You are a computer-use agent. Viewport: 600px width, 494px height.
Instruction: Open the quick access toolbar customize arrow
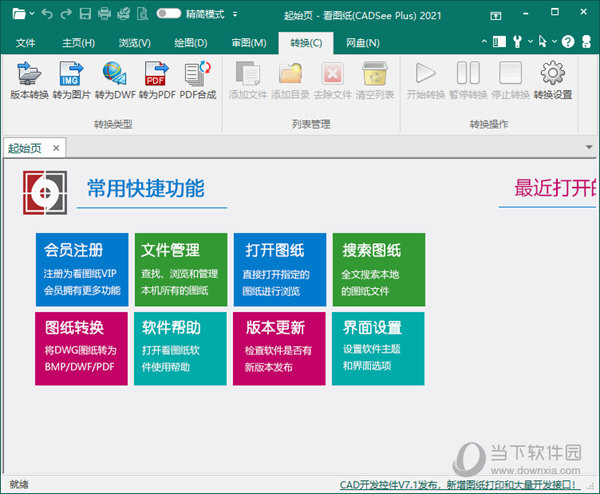235,15
